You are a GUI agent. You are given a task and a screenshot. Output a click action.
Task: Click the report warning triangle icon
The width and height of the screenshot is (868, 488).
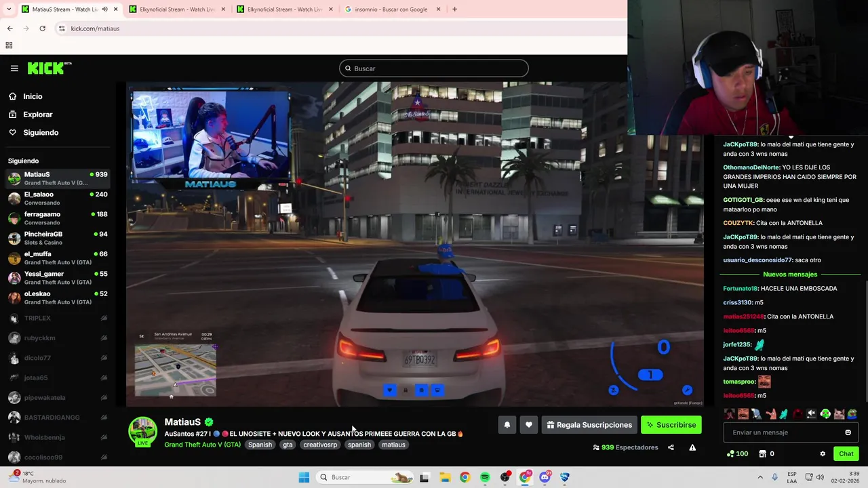click(x=692, y=447)
